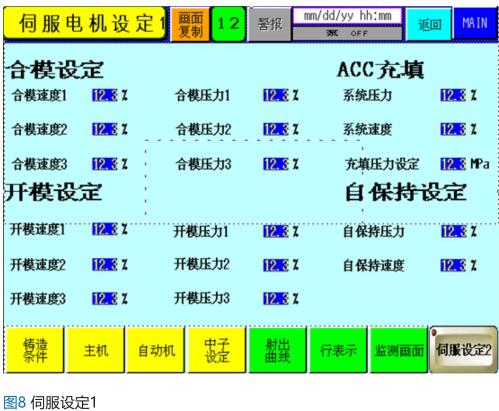The width and height of the screenshot is (499, 411).
Task: Select the 中子设定 button
Action: pyautogui.click(x=217, y=350)
